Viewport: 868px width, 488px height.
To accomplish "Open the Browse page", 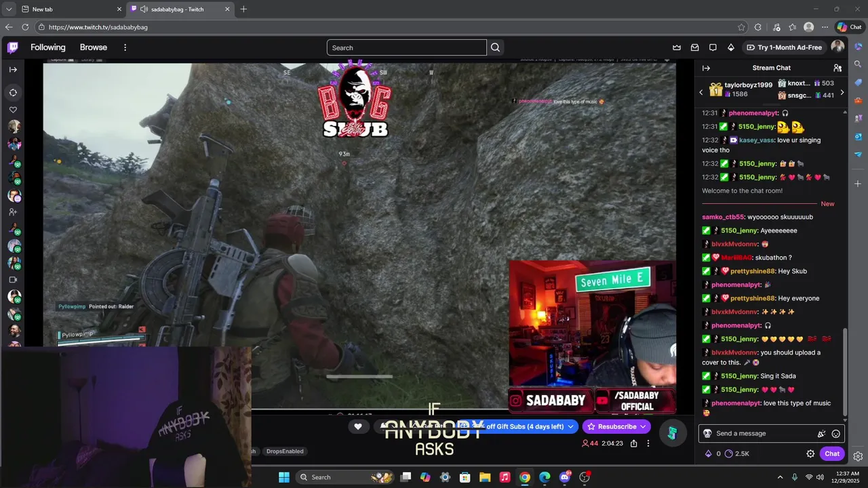I will (x=94, y=47).
